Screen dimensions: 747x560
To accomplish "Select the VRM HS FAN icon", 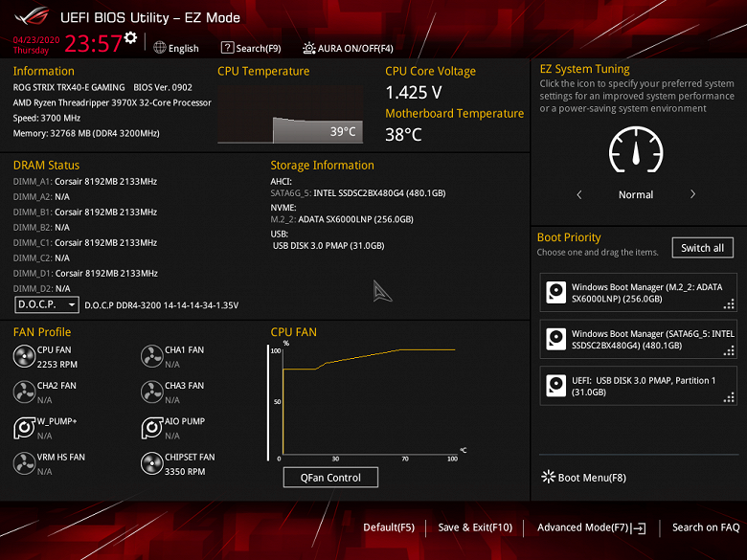I will (24, 463).
